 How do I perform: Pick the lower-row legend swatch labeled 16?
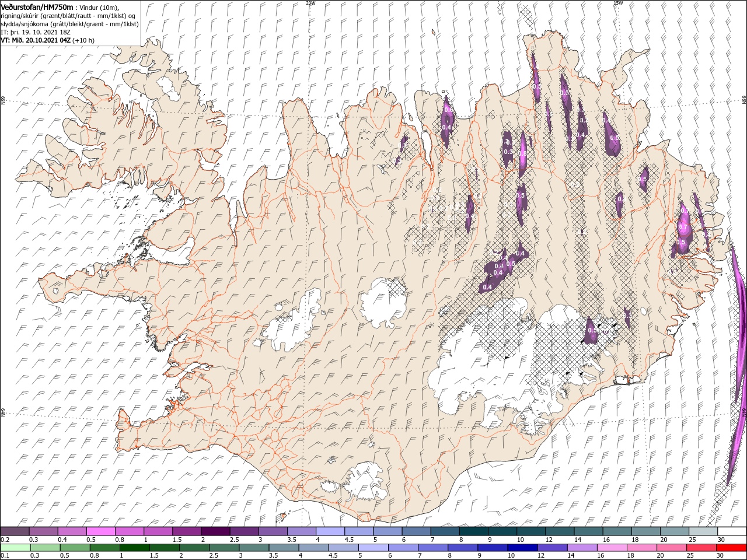coord(612,548)
